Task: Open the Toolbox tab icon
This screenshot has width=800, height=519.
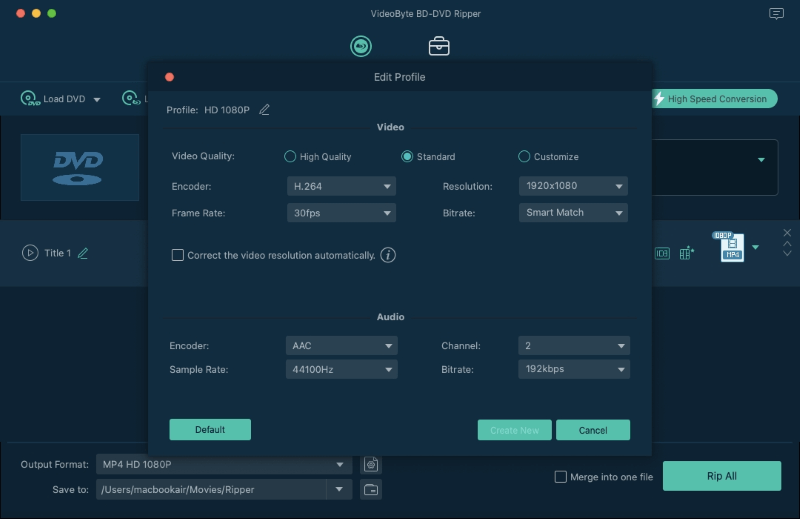Action: pyautogui.click(x=439, y=46)
